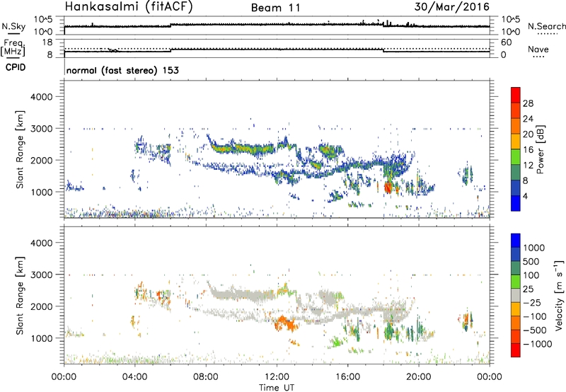Click the '60' Nave axis tick label

click(x=506, y=42)
